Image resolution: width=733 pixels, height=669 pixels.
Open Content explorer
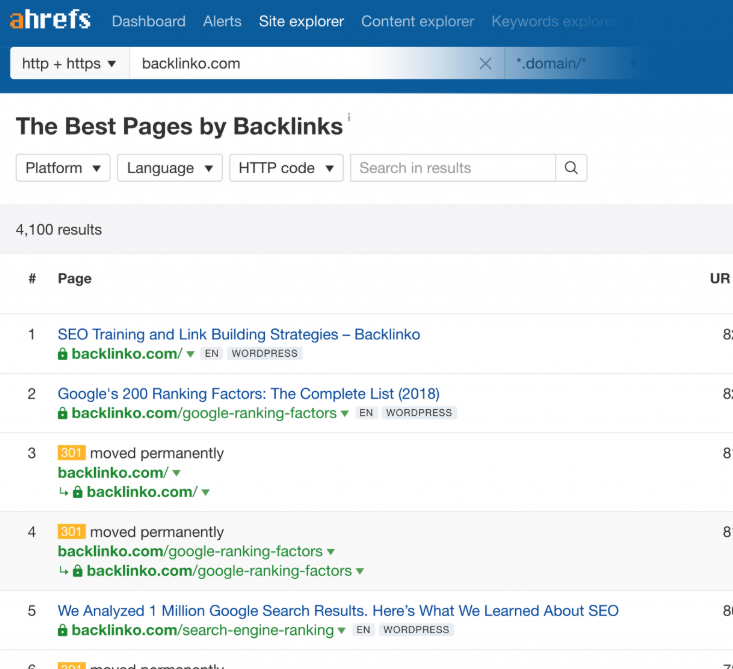pos(417,21)
